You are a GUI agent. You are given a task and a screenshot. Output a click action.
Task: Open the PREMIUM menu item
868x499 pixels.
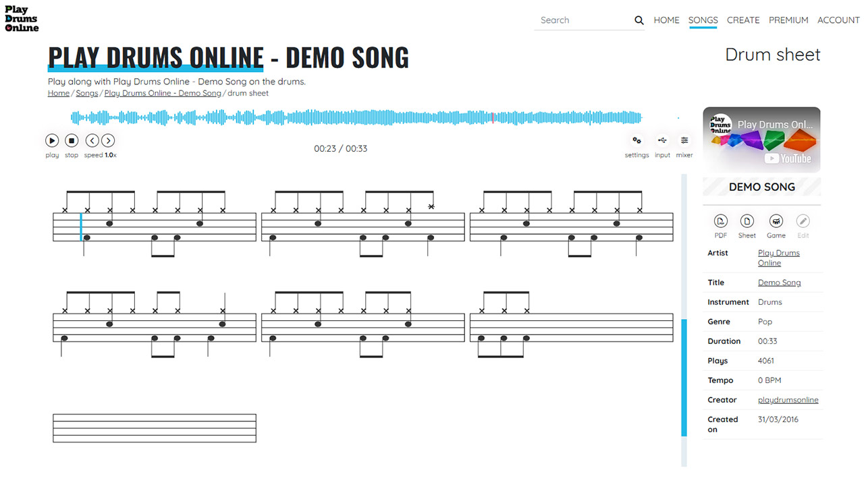coord(788,20)
